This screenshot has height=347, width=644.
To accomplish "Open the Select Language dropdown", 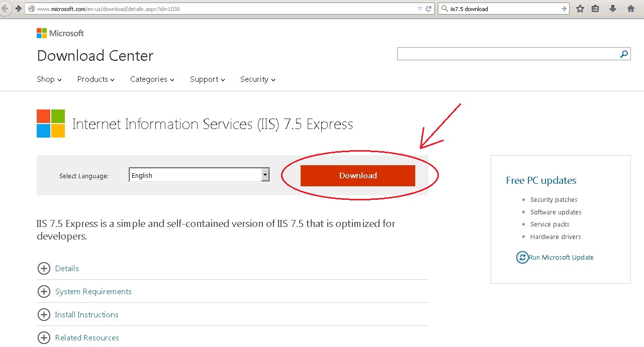I will coord(199,175).
